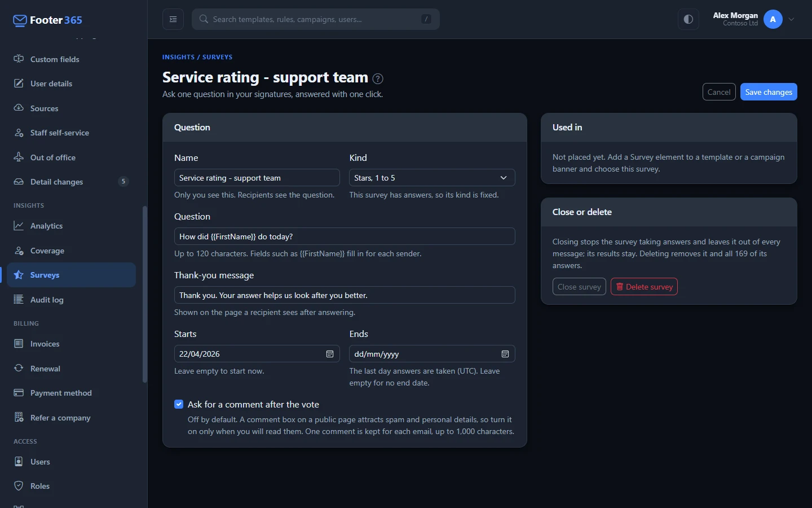This screenshot has width=812, height=508.
Task: Click the Payment method card icon
Action: [x=19, y=393]
